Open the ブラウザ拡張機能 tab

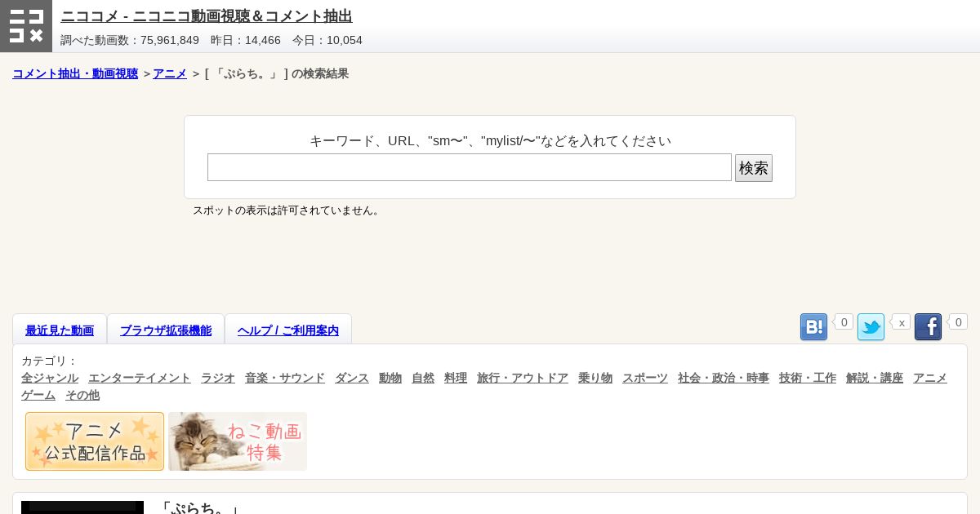(166, 330)
